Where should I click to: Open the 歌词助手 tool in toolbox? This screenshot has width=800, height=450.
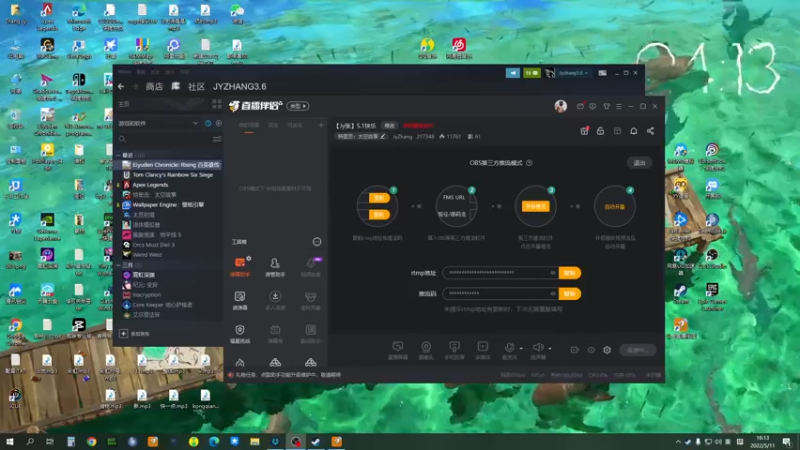coord(311,333)
